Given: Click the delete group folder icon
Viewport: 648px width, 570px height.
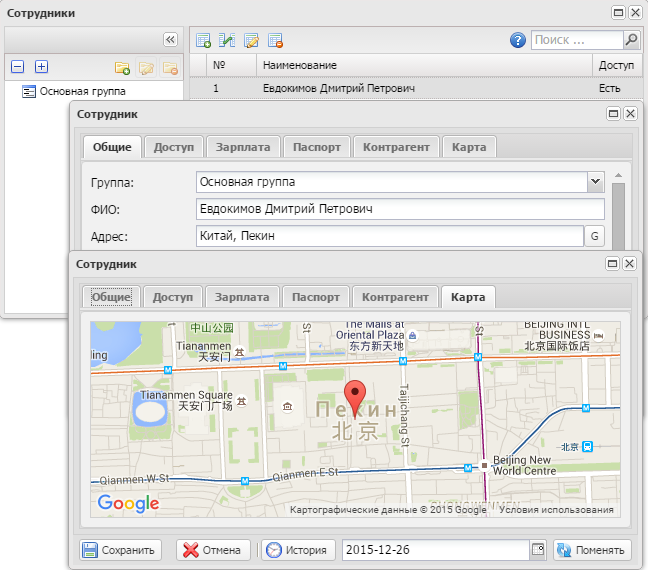Looking at the screenshot, I should (x=170, y=67).
